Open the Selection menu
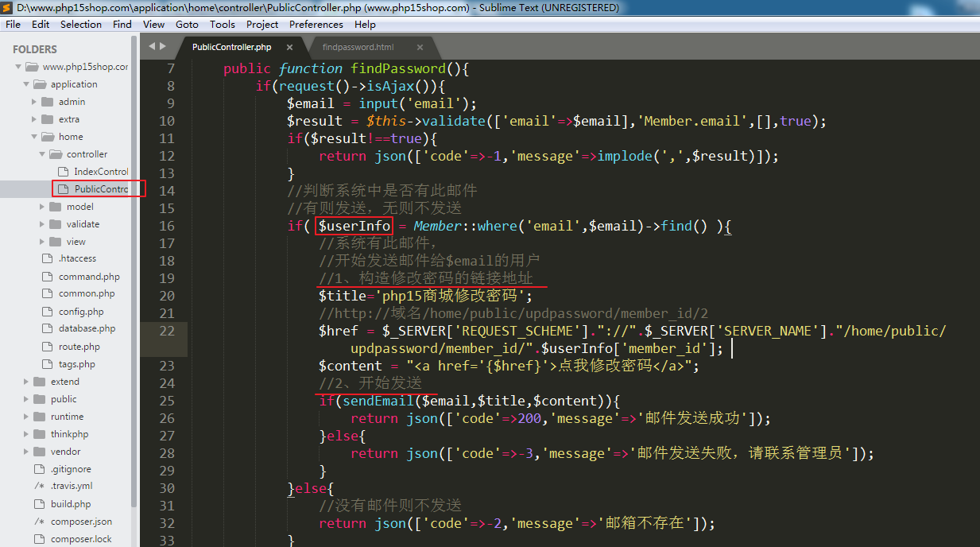 click(x=81, y=25)
